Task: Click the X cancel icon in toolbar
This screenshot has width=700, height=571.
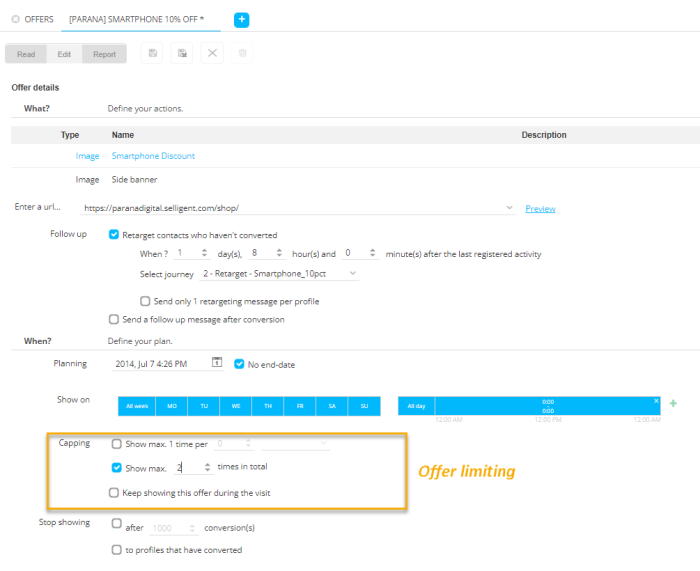Action: click(212, 54)
